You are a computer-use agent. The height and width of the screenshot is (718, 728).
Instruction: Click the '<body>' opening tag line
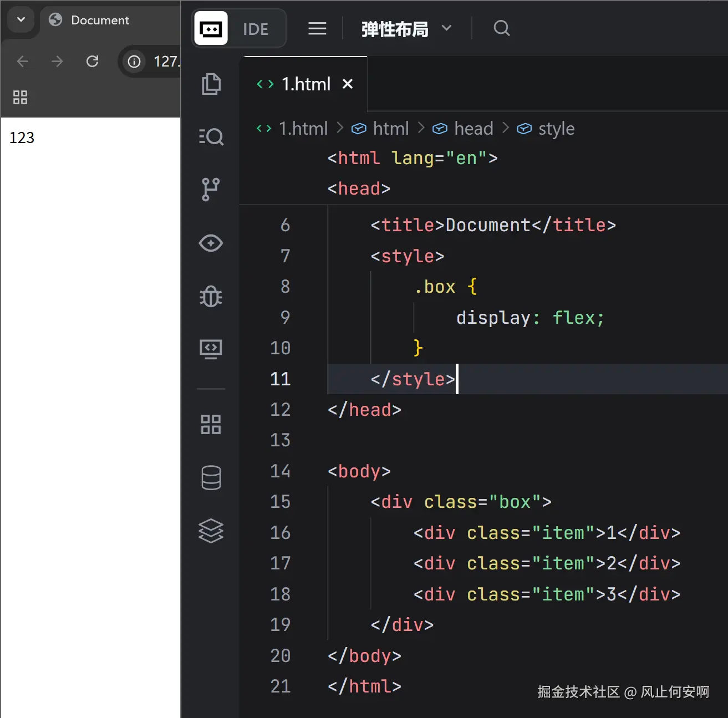click(x=359, y=471)
